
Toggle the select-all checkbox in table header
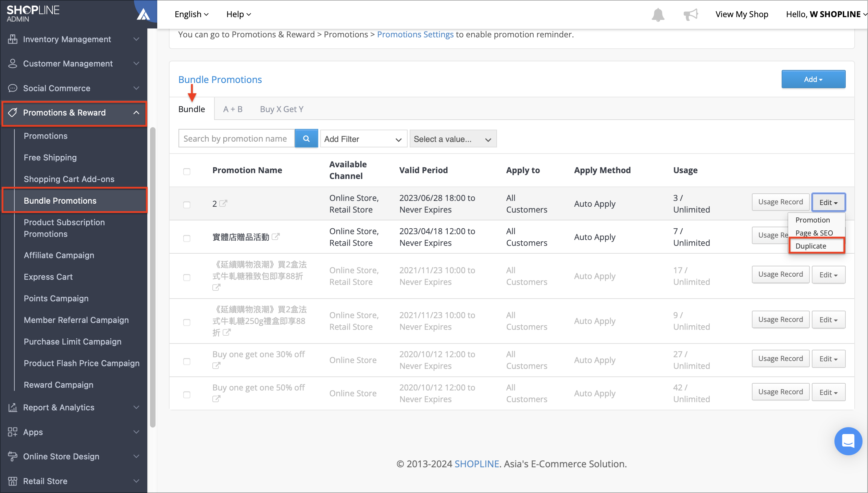click(187, 171)
